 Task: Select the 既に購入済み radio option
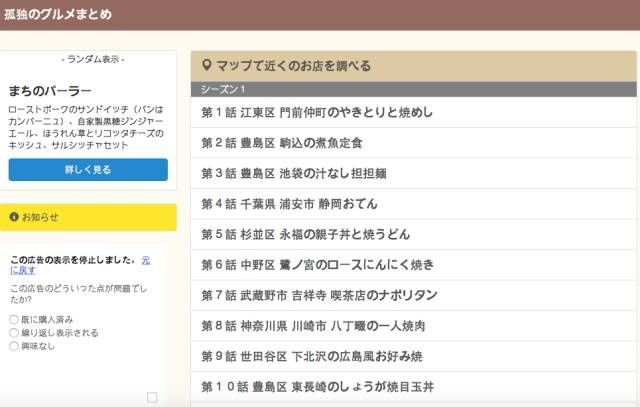click(14, 319)
